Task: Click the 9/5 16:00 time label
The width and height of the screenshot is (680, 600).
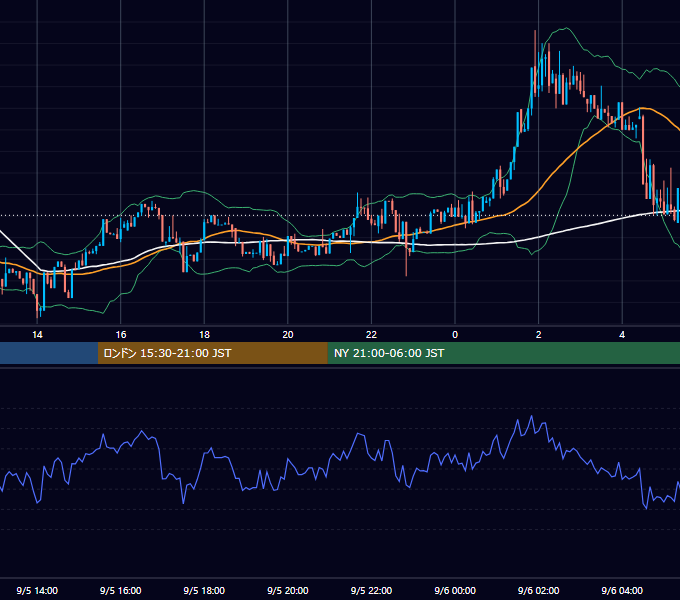Action: coord(121,590)
